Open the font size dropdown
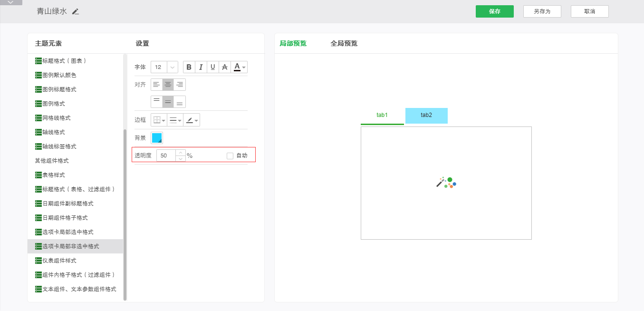 [172, 68]
